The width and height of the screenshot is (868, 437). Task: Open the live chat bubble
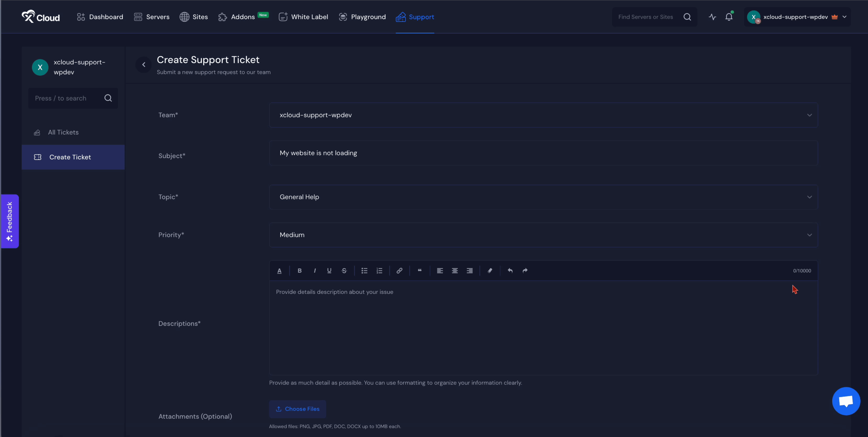pyautogui.click(x=846, y=401)
